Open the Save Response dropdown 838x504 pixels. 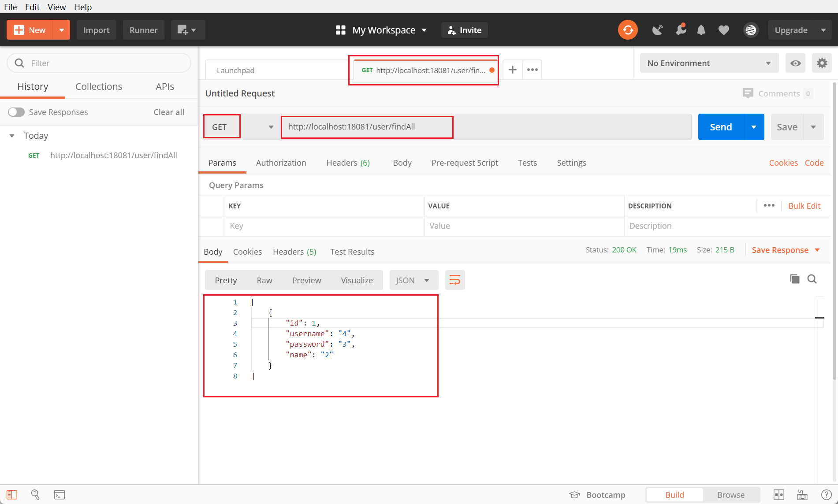click(786, 250)
